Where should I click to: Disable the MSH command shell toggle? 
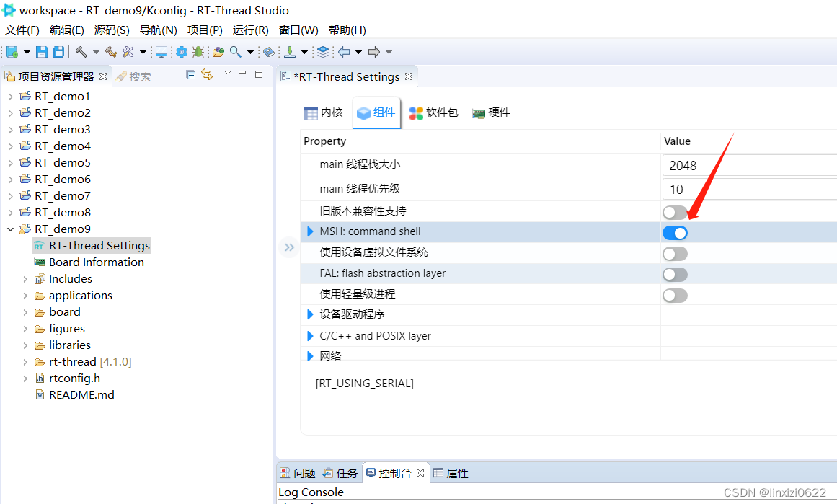pos(675,233)
